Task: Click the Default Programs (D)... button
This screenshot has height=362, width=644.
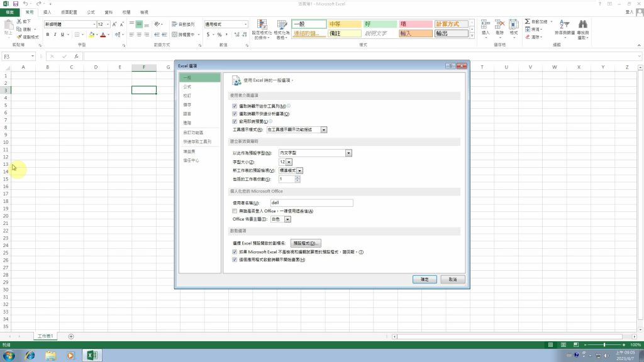Action: [x=305, y=243]
